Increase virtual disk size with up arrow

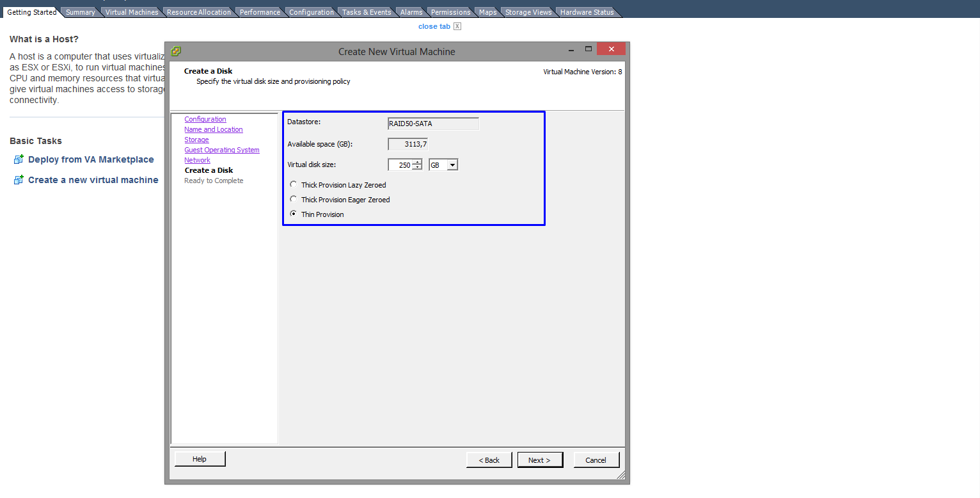pyautogui.click(x=417, y=162)
